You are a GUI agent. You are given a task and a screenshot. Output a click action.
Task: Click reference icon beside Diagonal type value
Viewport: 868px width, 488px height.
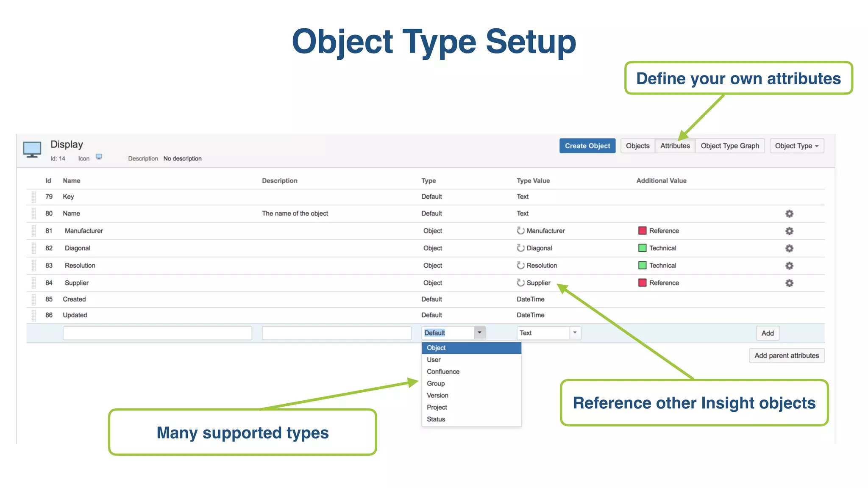[520, 248]
